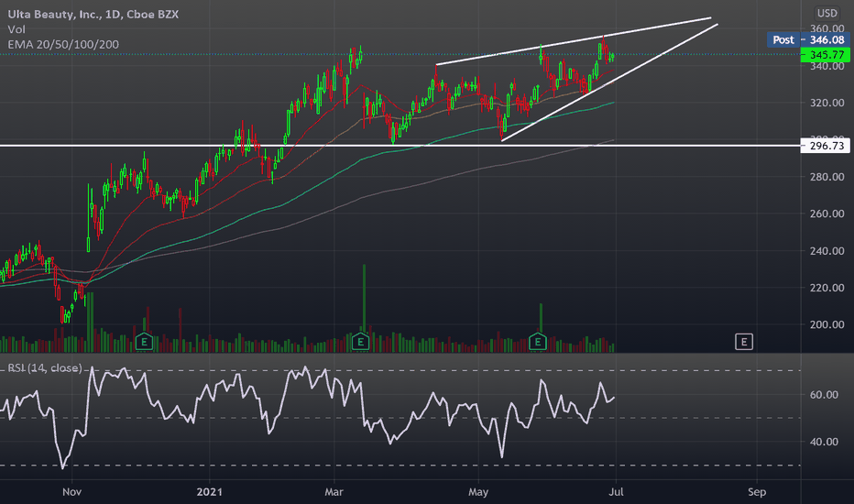Select the white horizontal support line
This screenshot has height=504, width=854.
point(400,146)
